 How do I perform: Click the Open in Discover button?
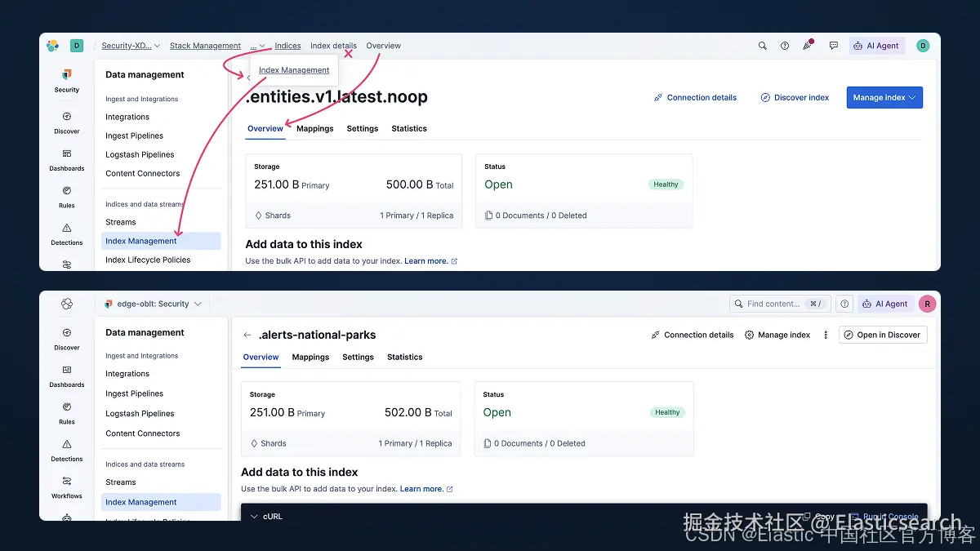pos(883,335)
